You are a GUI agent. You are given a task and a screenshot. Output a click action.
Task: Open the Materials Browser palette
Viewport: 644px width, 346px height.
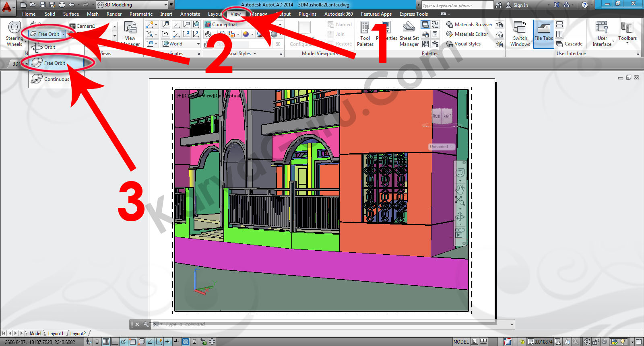click(469, 25)
